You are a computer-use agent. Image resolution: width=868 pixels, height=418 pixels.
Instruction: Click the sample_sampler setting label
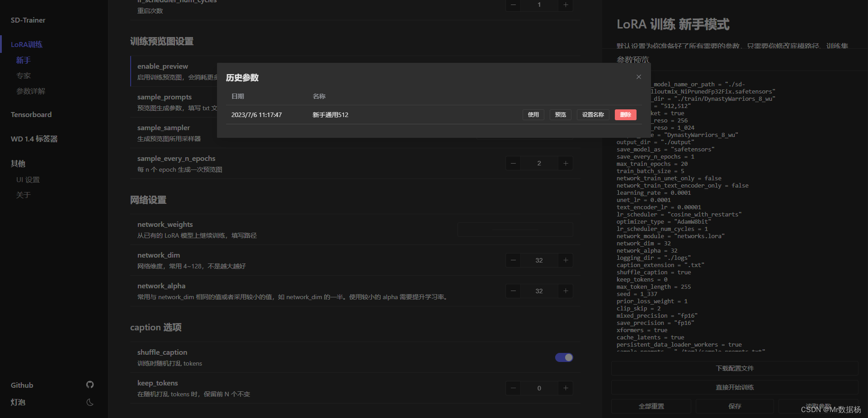click(x=164, y=127)
